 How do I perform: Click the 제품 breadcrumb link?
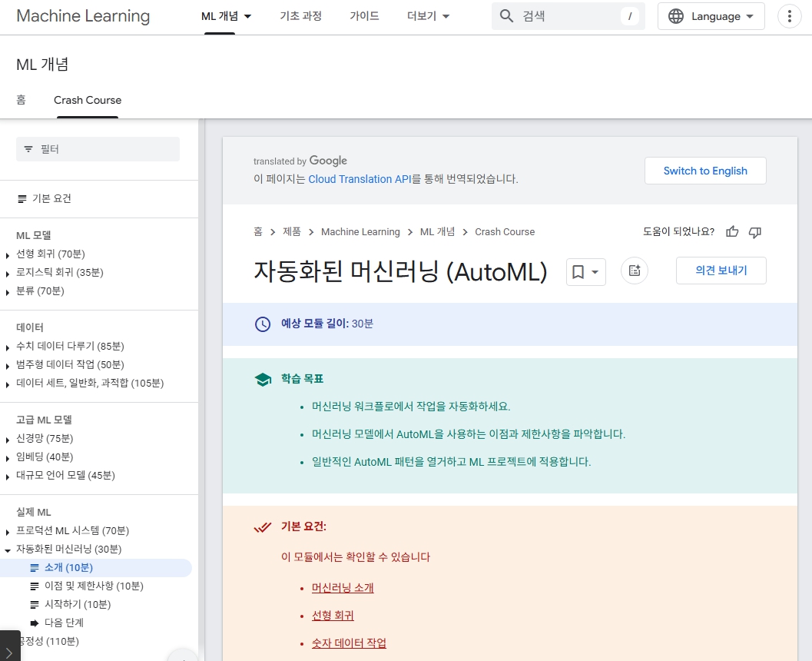point(292,231)
